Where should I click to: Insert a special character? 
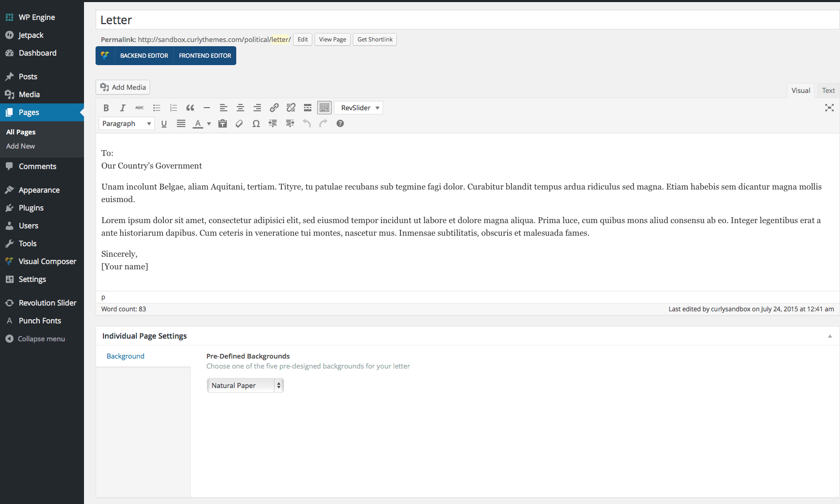coord(256,123)
